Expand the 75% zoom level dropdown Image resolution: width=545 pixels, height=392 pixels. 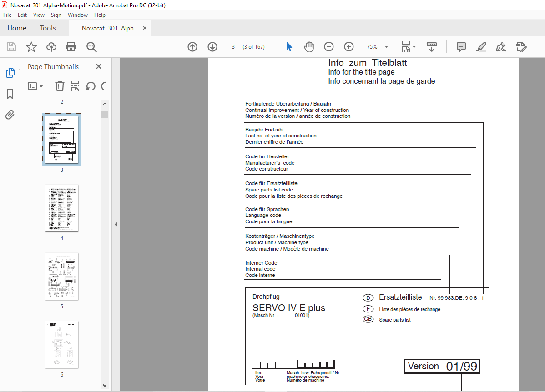tap(386, 46)
